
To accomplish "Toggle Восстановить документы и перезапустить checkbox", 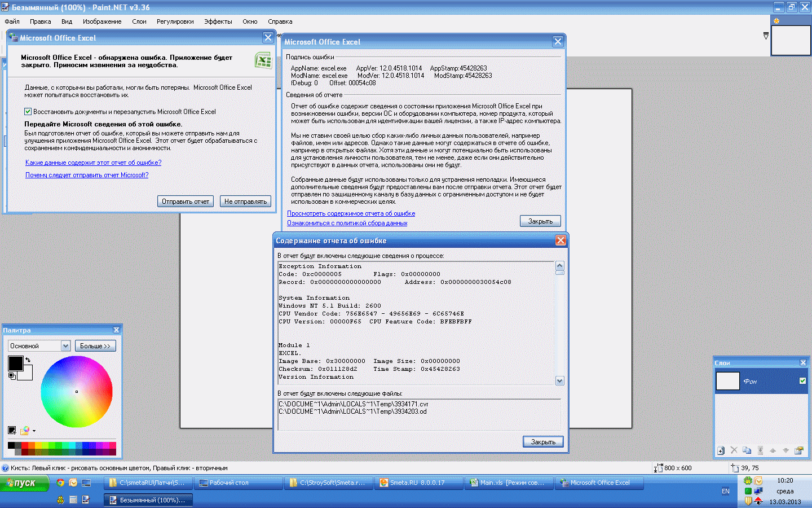I will click(28, 112).
